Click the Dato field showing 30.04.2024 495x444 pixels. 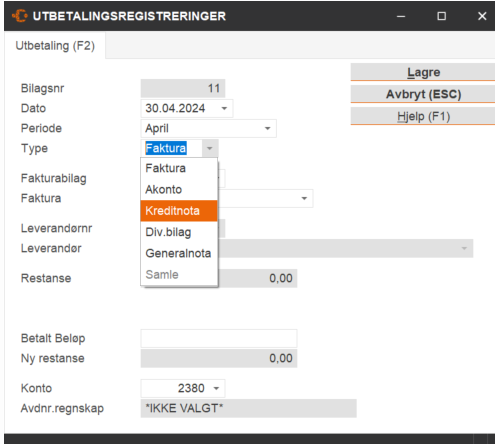(x=187, y=108)
